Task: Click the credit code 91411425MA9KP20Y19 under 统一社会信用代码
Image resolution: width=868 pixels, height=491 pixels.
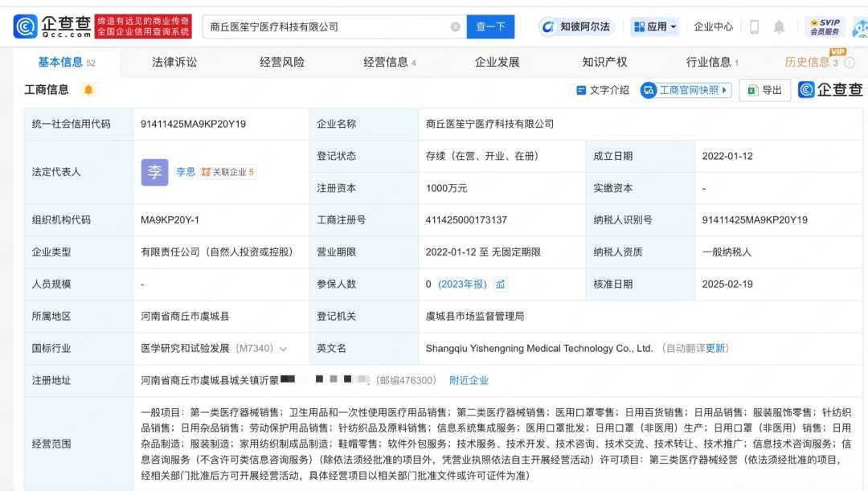Action: (193, 124)
